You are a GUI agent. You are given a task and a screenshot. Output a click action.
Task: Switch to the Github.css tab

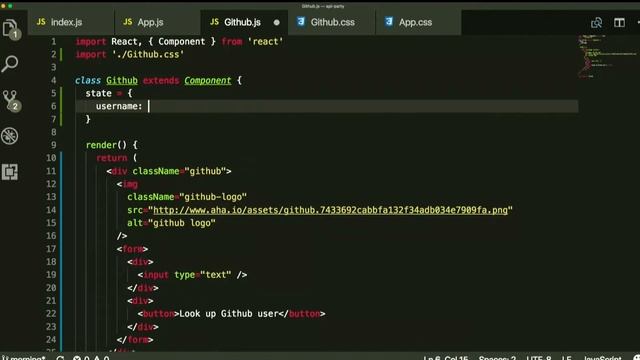[x=331, y=22]
